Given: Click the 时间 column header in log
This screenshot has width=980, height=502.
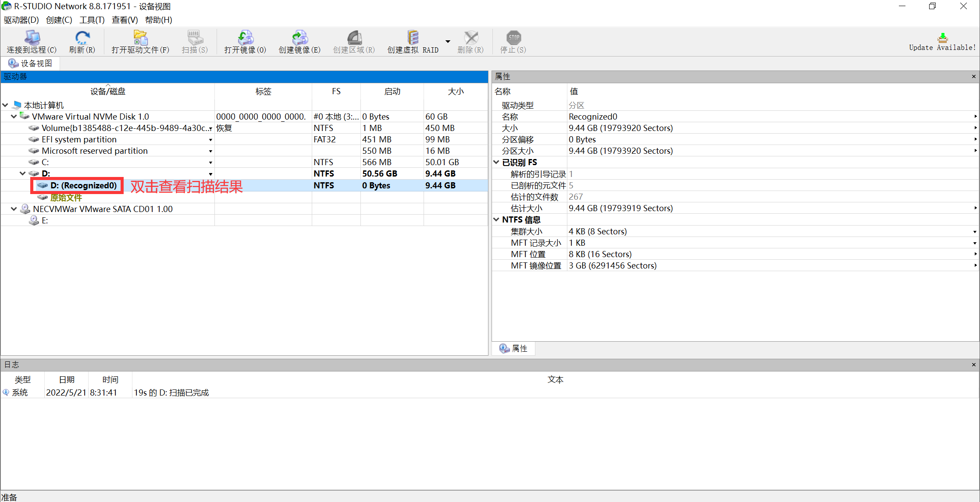Looking at the screenshot, I should (110, 380).
